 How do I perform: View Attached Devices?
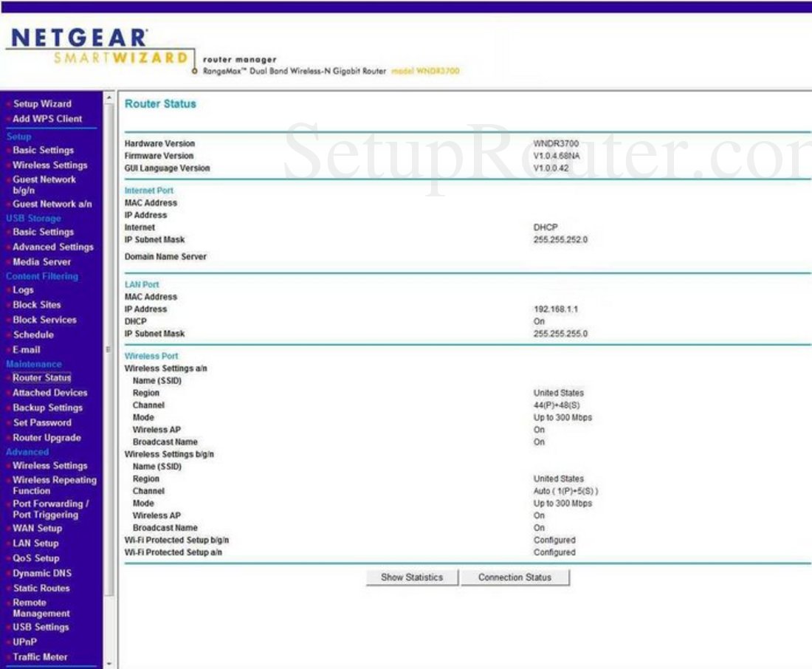(49, 393)
